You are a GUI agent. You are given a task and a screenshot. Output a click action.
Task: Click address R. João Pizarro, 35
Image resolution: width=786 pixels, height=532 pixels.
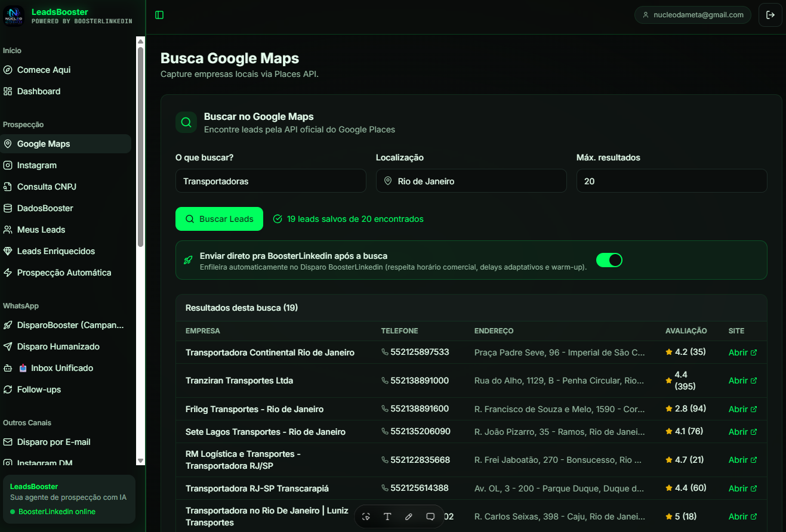(560, 432)
